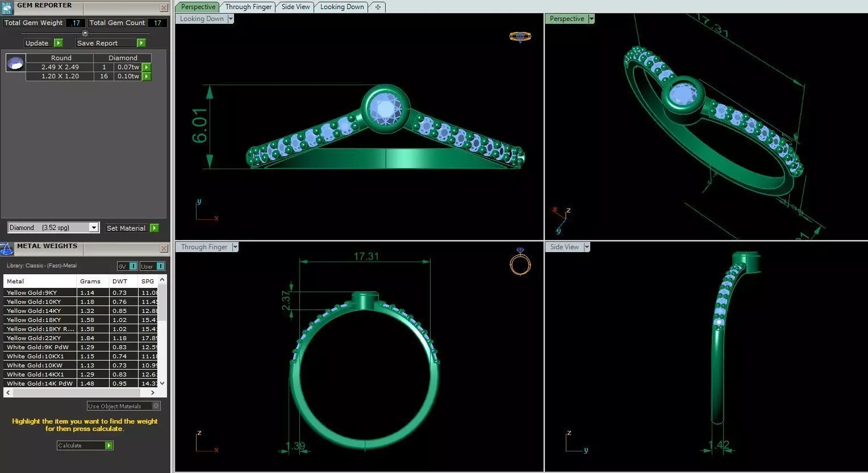Click scroll-right arrow of metal table
The height and width of the screenshot is (473, 868).
pyautogui.click(x=152, y=392)
